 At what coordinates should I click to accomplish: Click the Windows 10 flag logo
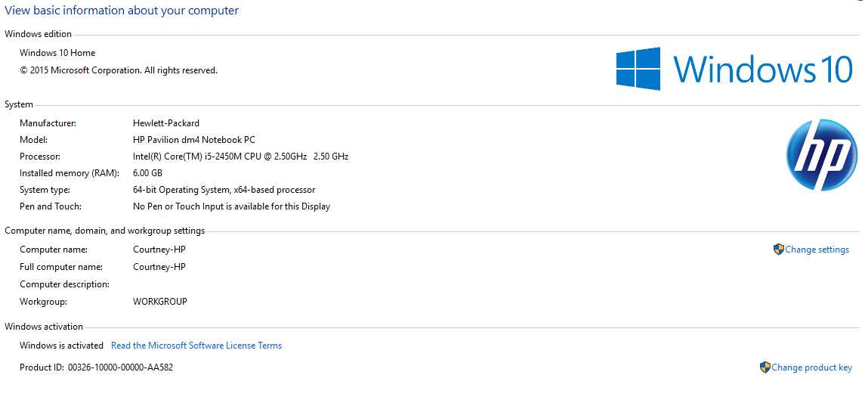tap(638, 69)
